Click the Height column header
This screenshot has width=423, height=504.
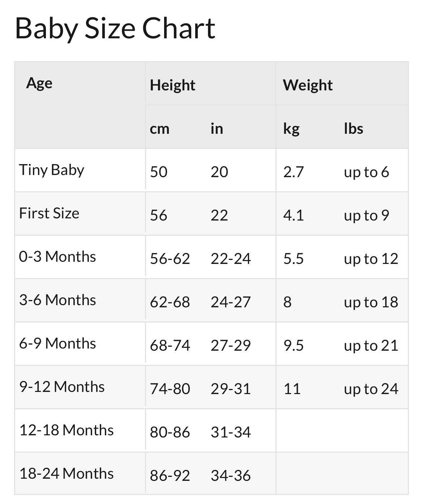point(172,85)
